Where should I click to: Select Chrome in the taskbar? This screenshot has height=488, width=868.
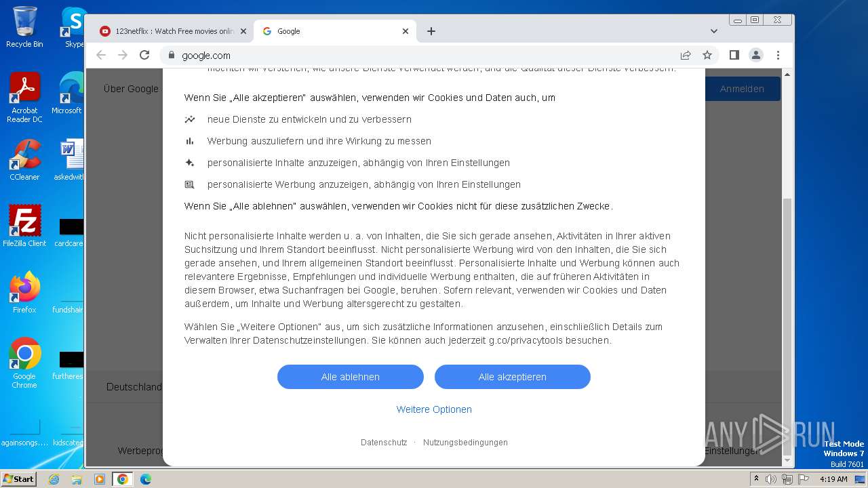(x=123, y=479)
